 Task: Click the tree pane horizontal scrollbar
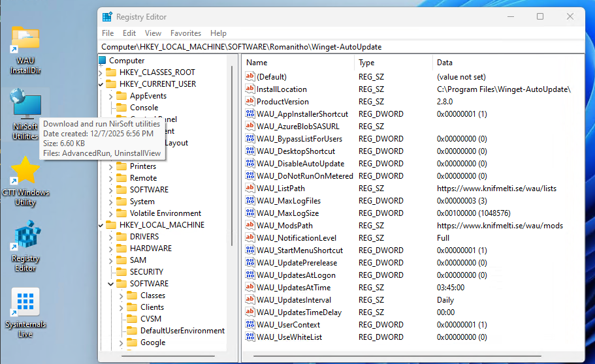point(168,356)
